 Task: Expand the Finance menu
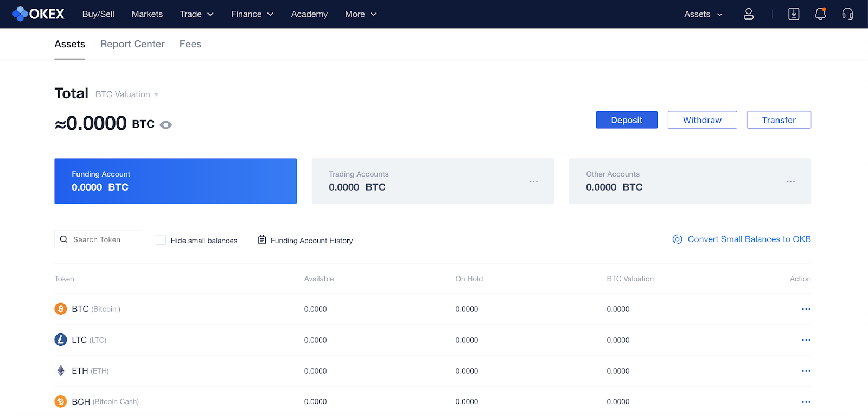tap(252, 14)
